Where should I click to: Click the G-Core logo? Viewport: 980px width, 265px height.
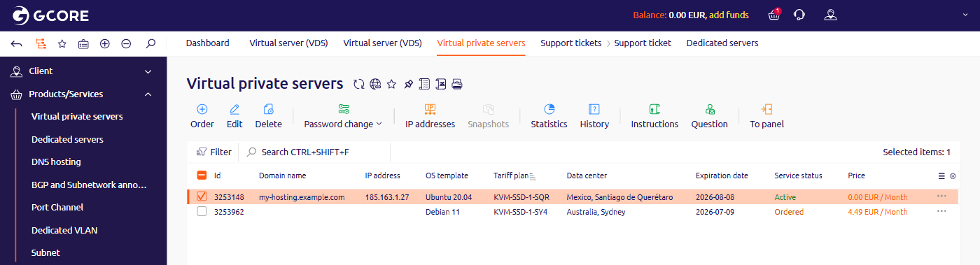(x=50, y=15)
